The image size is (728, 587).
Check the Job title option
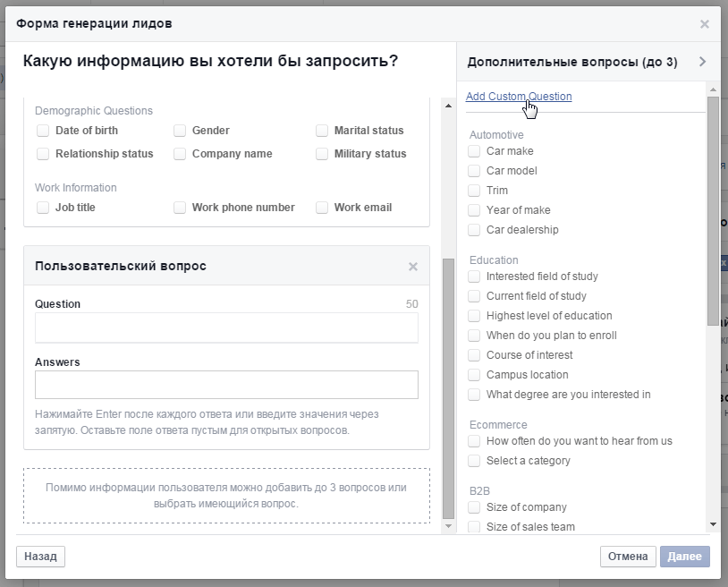pos(43,208)
